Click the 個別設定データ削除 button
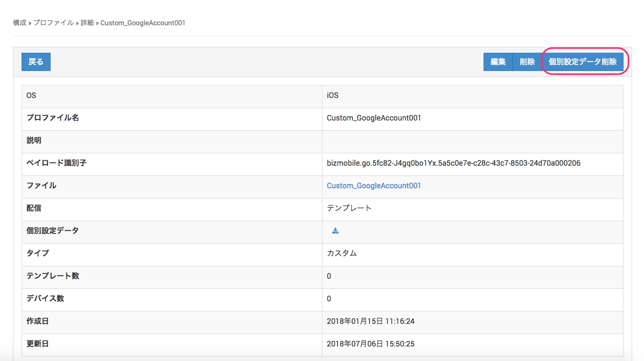644x361 pixels. [583, 62]
